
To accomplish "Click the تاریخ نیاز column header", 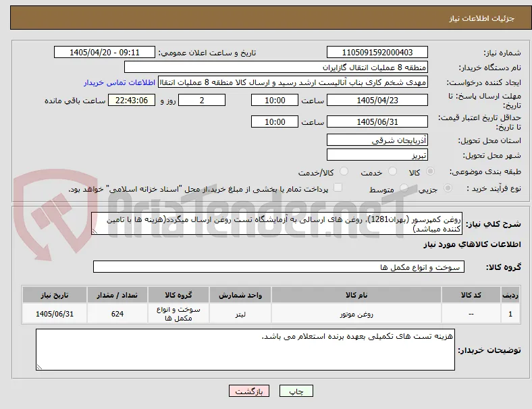I will pos(55,295).
